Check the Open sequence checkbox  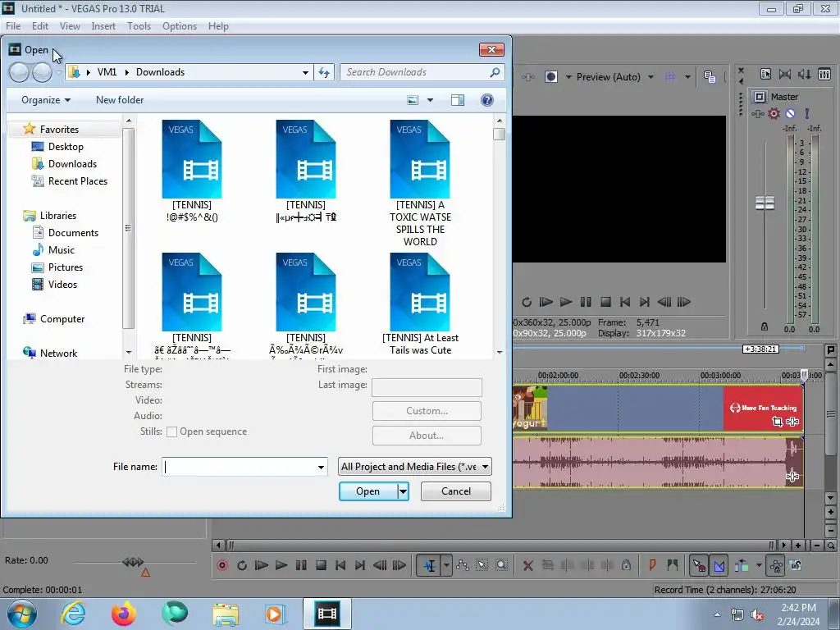pyautogui.click(x=172, y=431)
